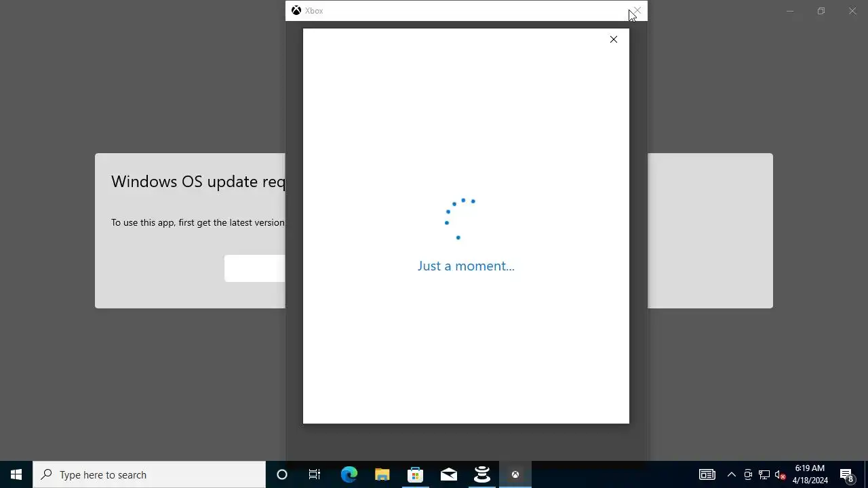Open File Explorer from the taskbar
Image resolution: width=868 pixels, height=488 pixels.
pos(382,474)
